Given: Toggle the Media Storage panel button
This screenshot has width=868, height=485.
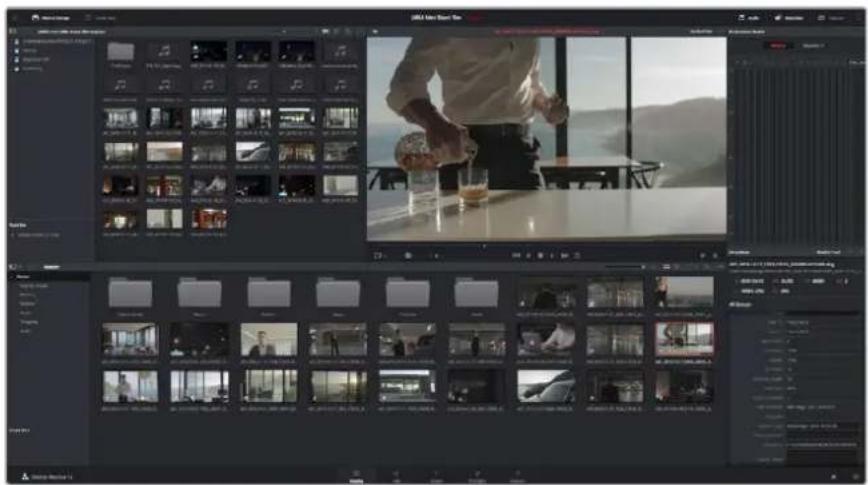Looking at the screenshot, I should 50,18.
